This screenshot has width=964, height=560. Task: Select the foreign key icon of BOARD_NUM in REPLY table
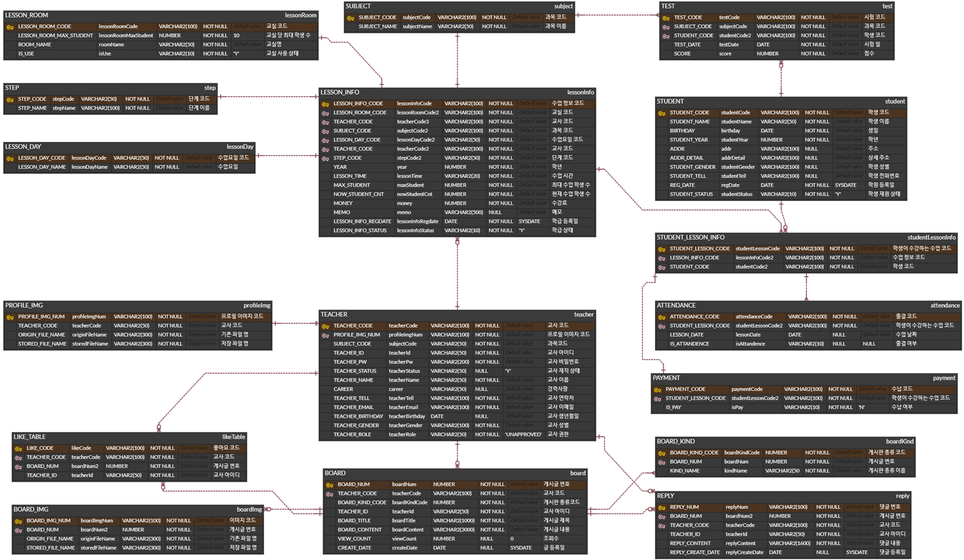tap(662, 516)
